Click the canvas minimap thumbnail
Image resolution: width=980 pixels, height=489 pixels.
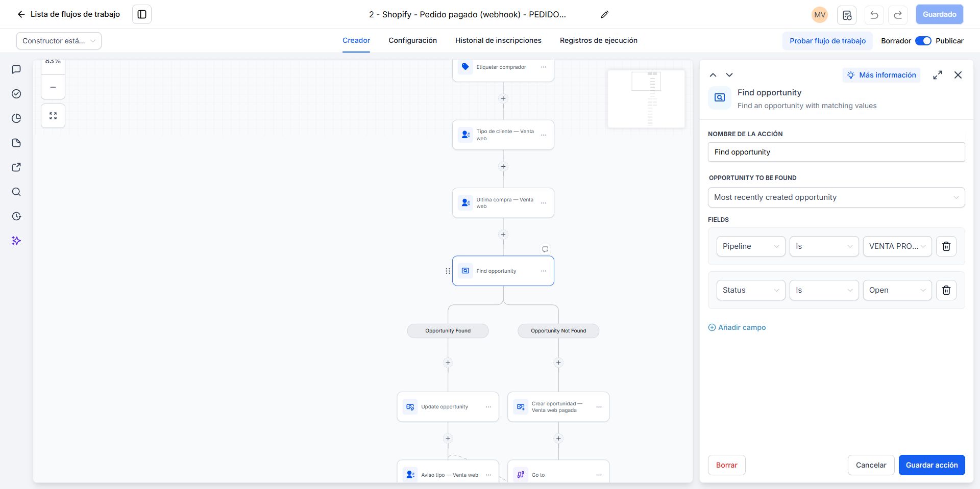646,99
